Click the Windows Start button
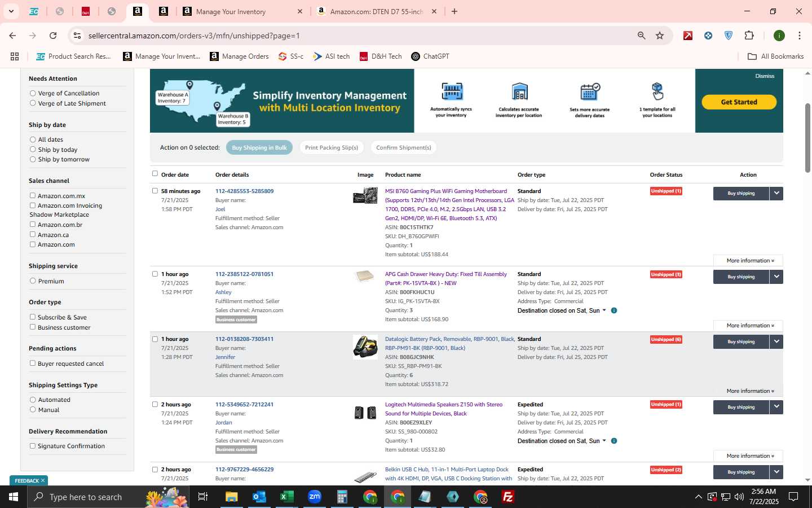The image size is (812, 508). coord(14,497)
